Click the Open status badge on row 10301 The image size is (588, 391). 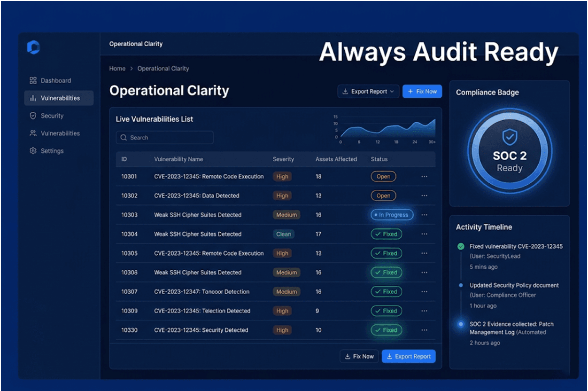(x=383, y=177)
